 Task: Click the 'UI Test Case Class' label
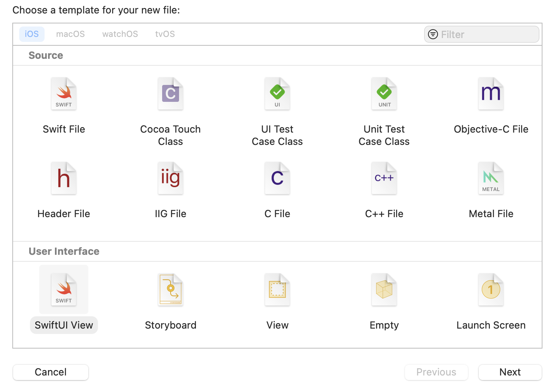click(277, 135)
